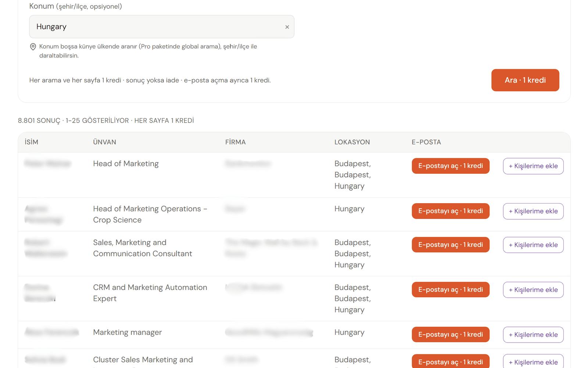The height and width of the screenshot is (368, 588).
Task: Add Communication Consultant to Kişilerim
Action: click(533, 245)
